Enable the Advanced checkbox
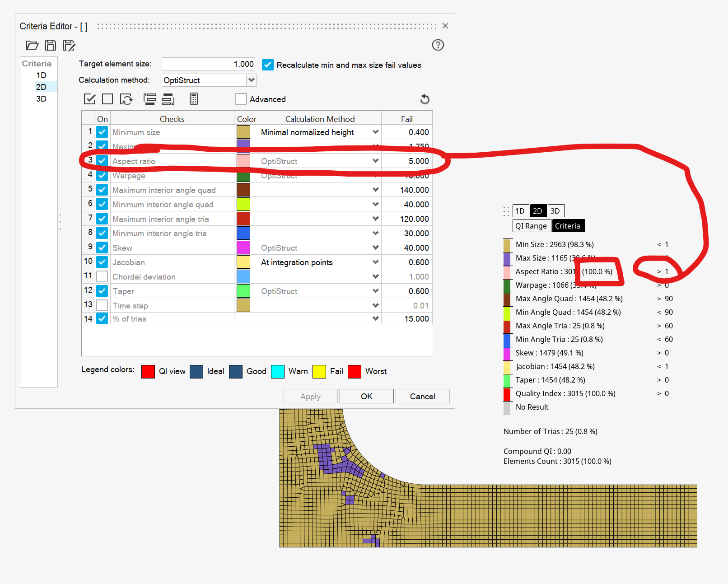The width and height of the screenshot is (728, 584). pyautogui.click(x=241, y=99)
